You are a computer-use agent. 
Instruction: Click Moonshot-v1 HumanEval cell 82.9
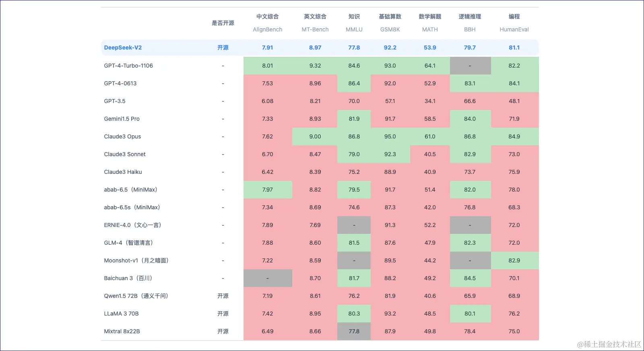[x=515, y=260]
